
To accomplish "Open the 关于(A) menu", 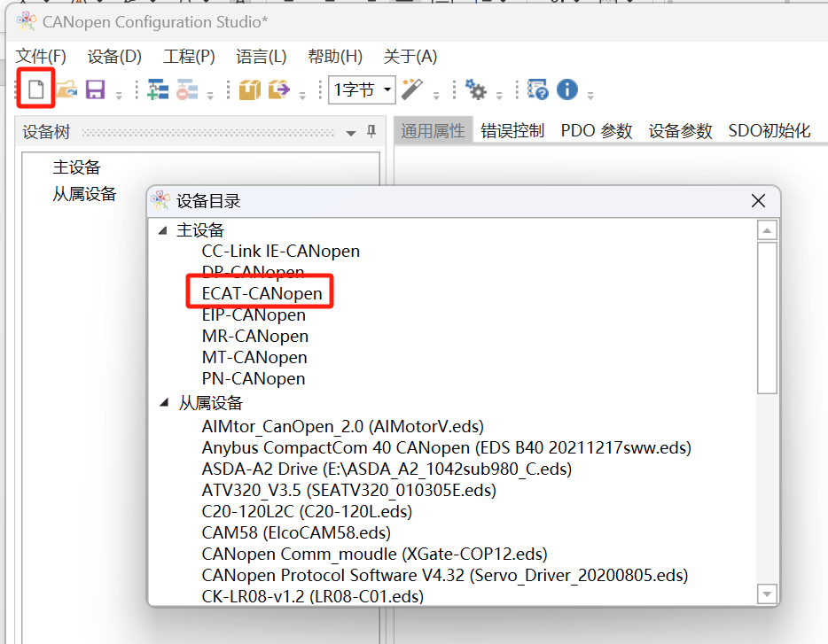I will point(410,56).
